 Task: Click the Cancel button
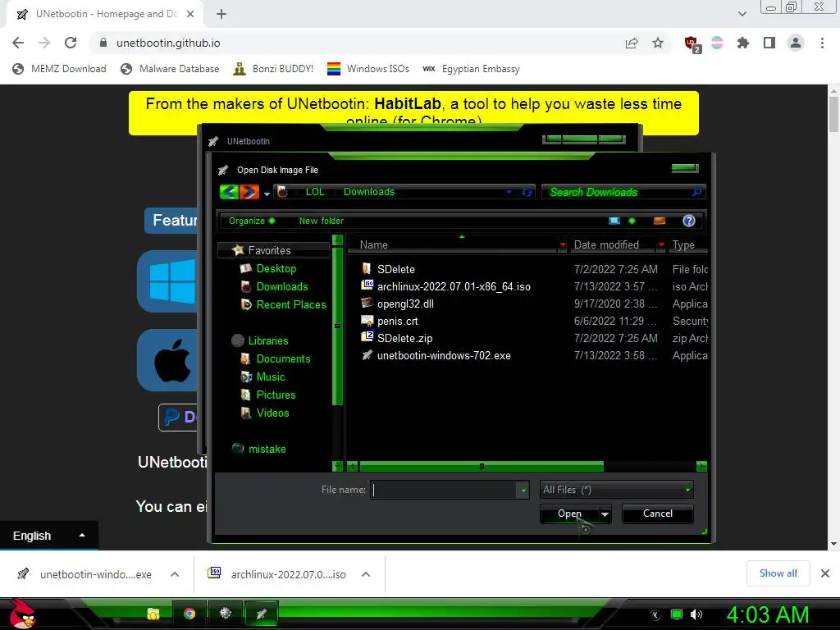click(x=657, y=514)
